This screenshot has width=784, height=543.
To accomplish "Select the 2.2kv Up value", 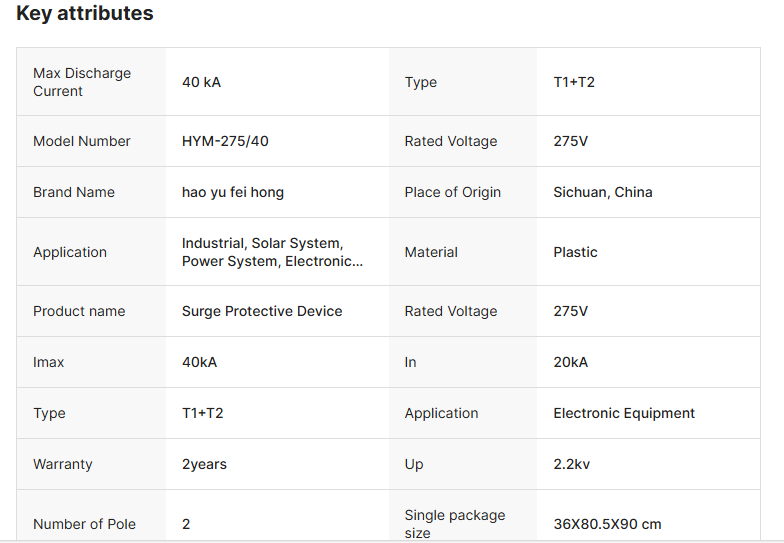I will click(573, 464).
